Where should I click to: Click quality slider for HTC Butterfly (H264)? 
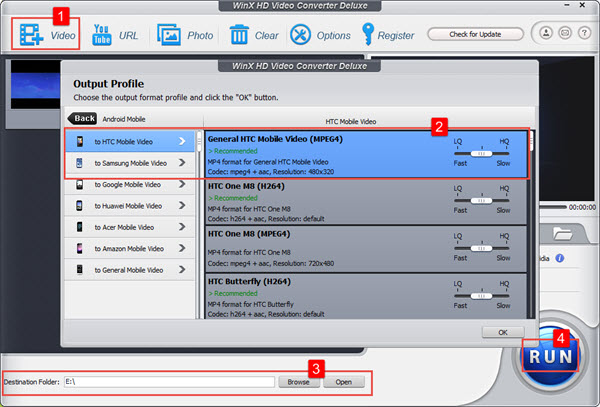[481, 296]
